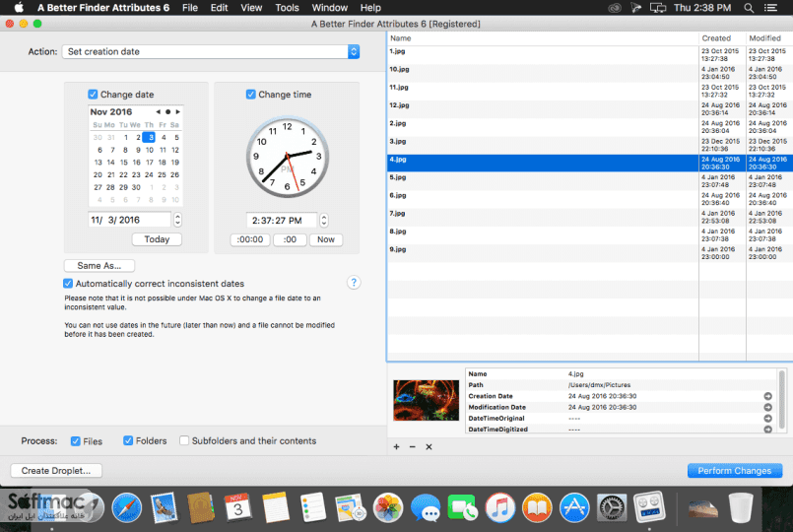The width and height of the screenshot is (793, 532).
Task: Enable Subfolders and their contents checkbox
Action: [x=184, y=440]
